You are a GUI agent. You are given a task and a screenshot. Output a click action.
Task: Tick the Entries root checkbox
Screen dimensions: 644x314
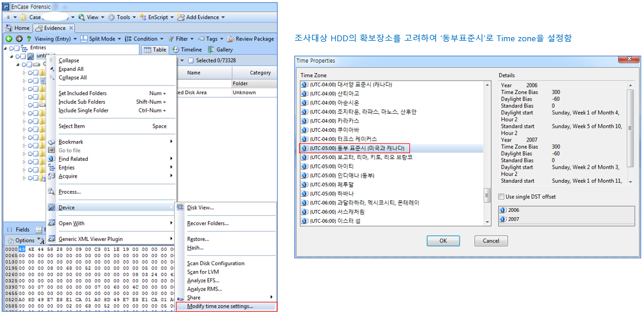17,48
